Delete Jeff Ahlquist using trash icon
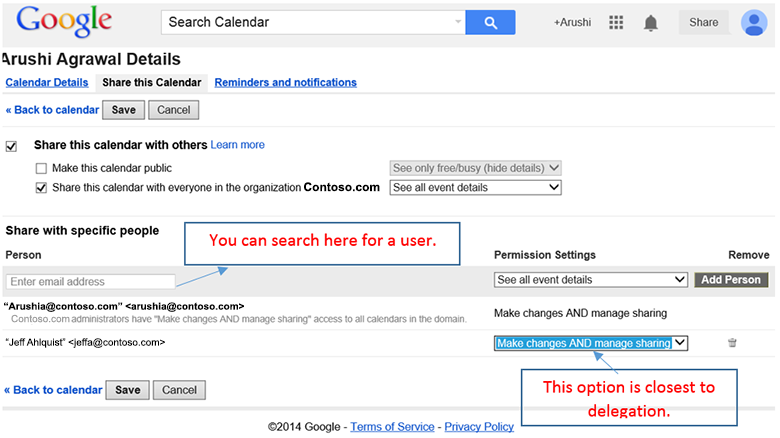 732,343
